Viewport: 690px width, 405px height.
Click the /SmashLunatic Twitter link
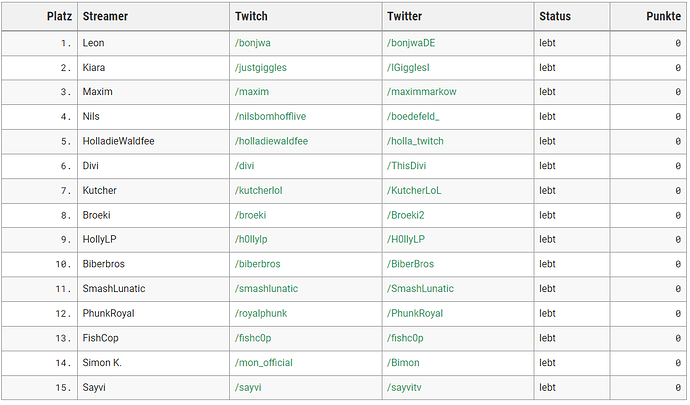[x=419, y=288]
